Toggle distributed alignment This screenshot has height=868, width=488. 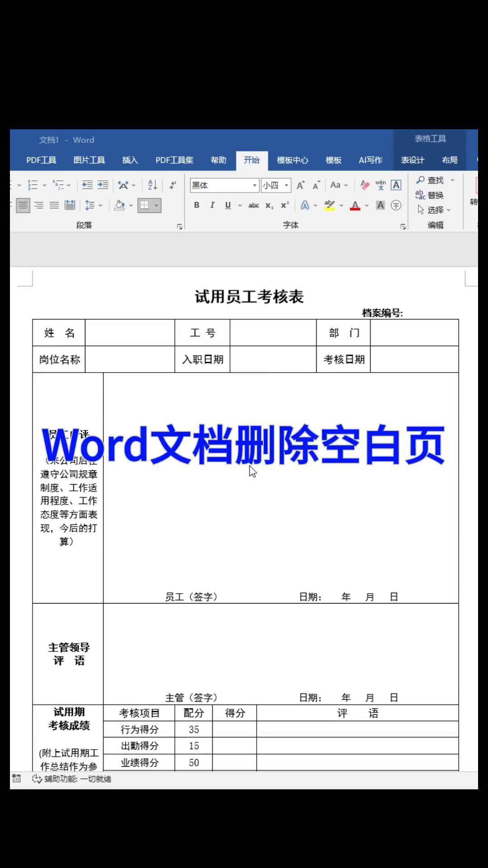coord(70,206)
